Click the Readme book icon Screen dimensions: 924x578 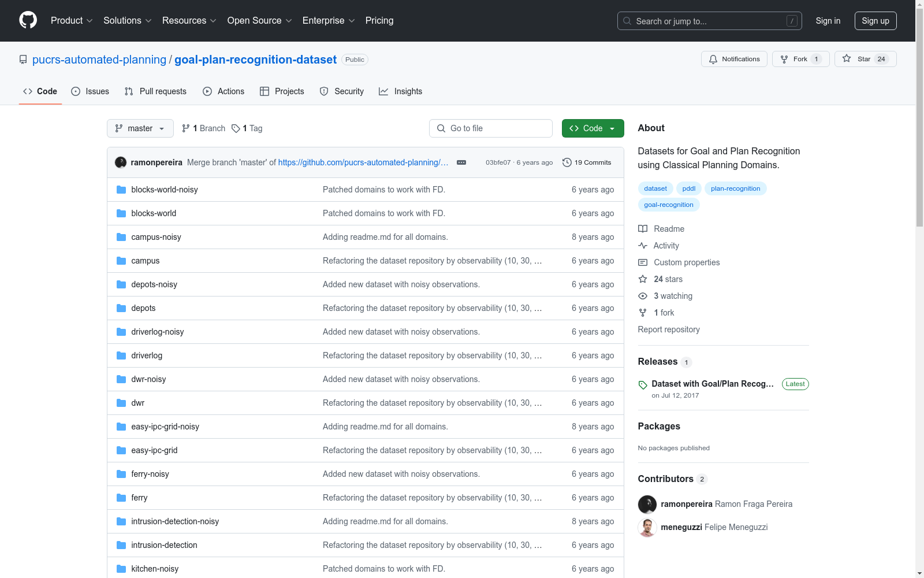643,229
